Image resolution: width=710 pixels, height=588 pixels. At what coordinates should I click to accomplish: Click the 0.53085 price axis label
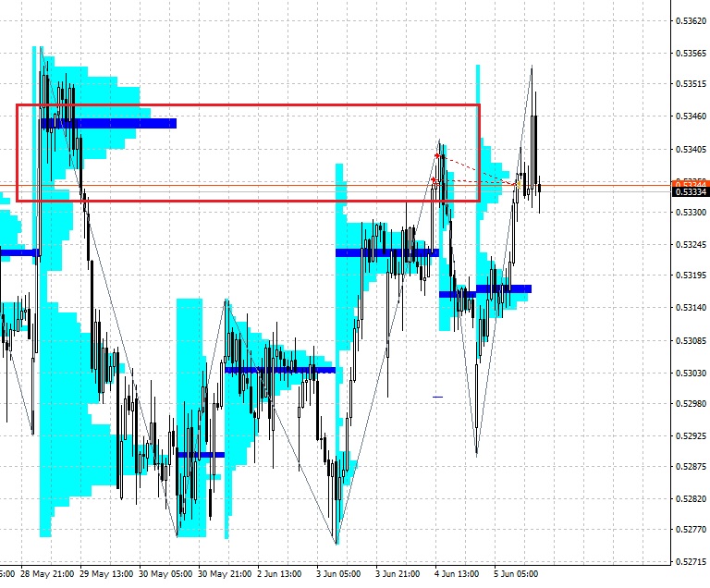(691, 340)
